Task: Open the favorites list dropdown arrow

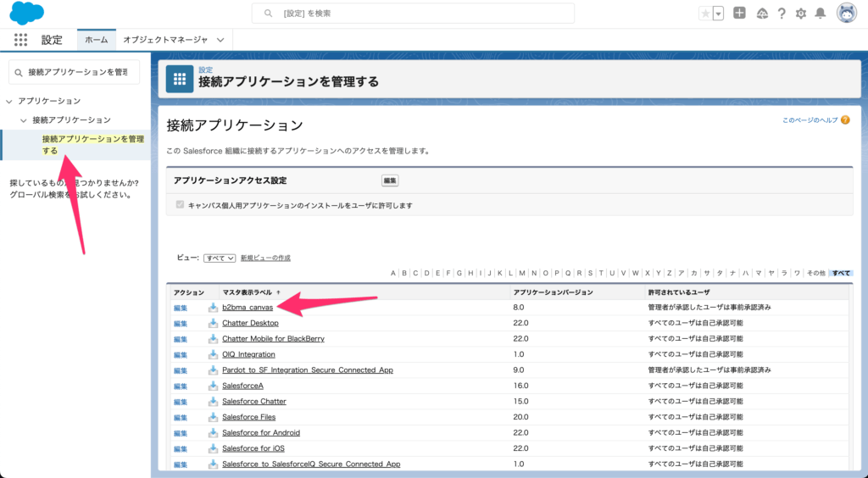Action: pos(719,14)
